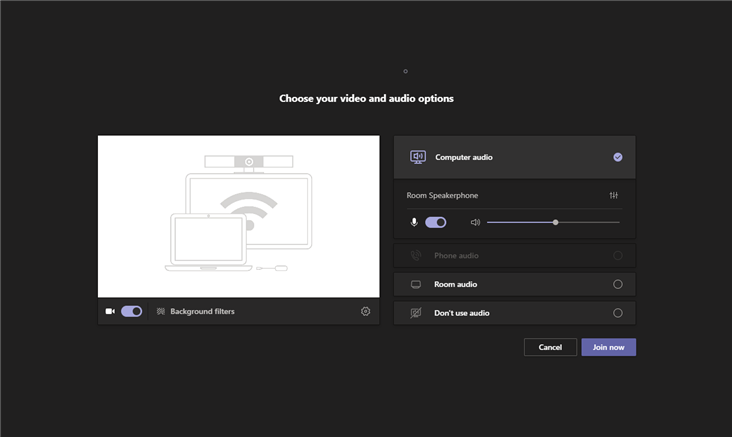Click the microphone icon
732x437 pixels.
point(414,223)
